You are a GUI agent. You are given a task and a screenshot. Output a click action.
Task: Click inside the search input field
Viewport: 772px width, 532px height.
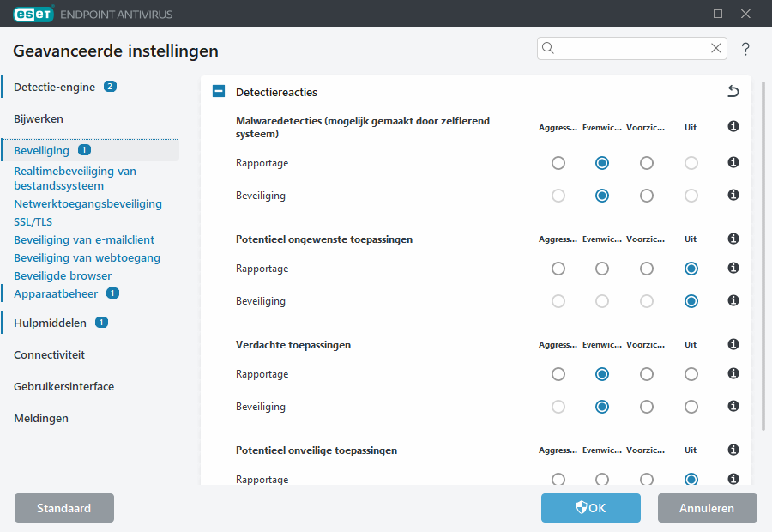pyautogui.click(x=630, y=48)
